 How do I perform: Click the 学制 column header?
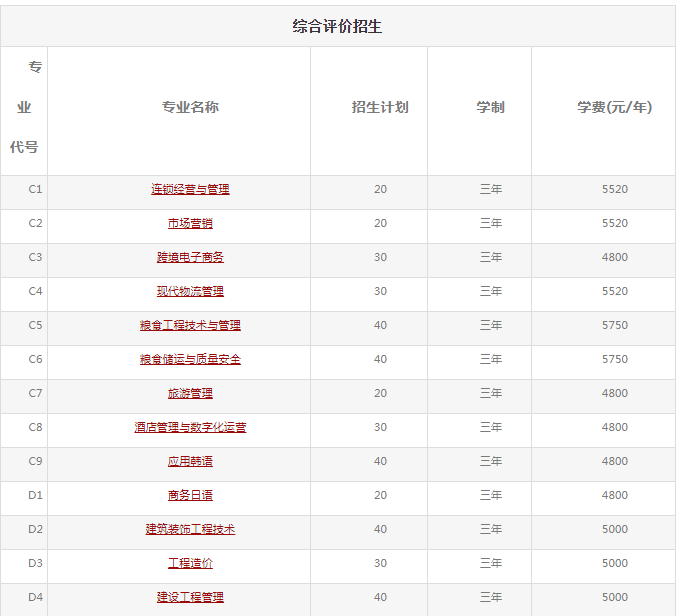tap(490, 107)
